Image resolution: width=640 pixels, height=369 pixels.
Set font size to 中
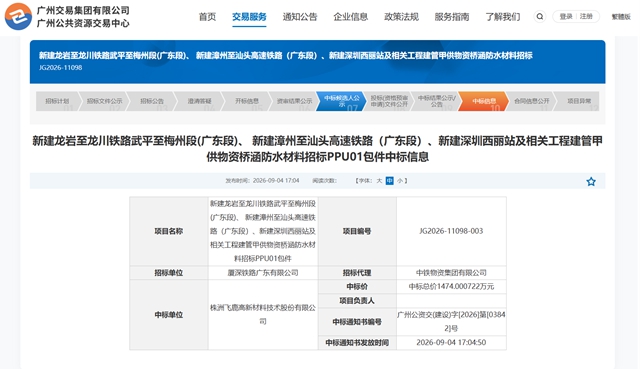(x=390, y=181)
